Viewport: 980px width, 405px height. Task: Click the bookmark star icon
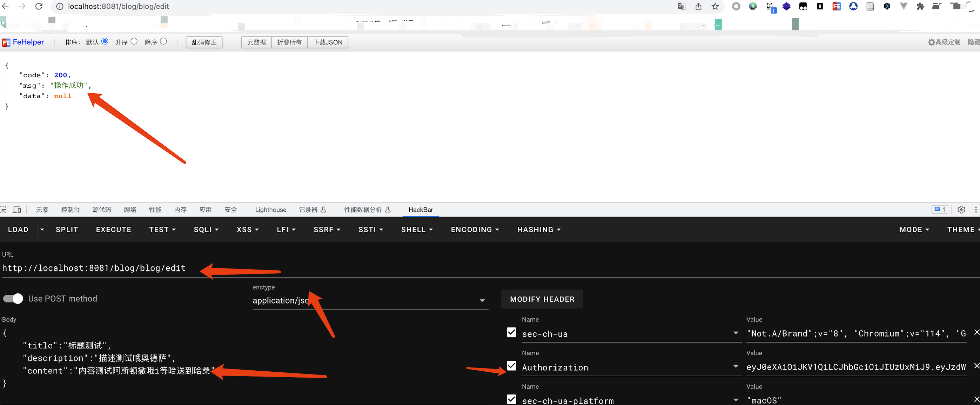[715, 6]
